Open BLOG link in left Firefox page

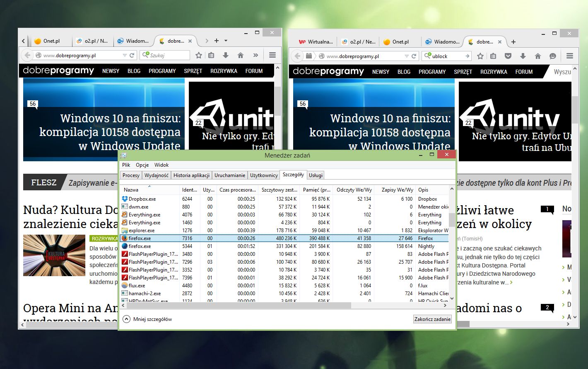point(134,71)
